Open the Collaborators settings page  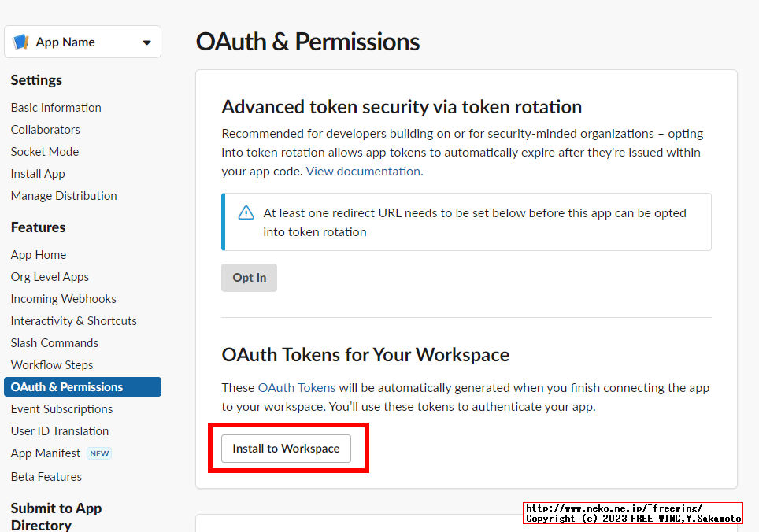click(45, 129)
